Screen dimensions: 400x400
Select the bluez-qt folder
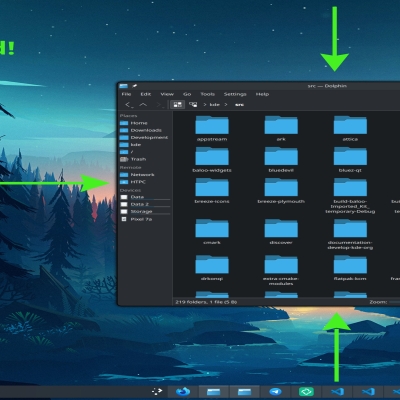350,160
